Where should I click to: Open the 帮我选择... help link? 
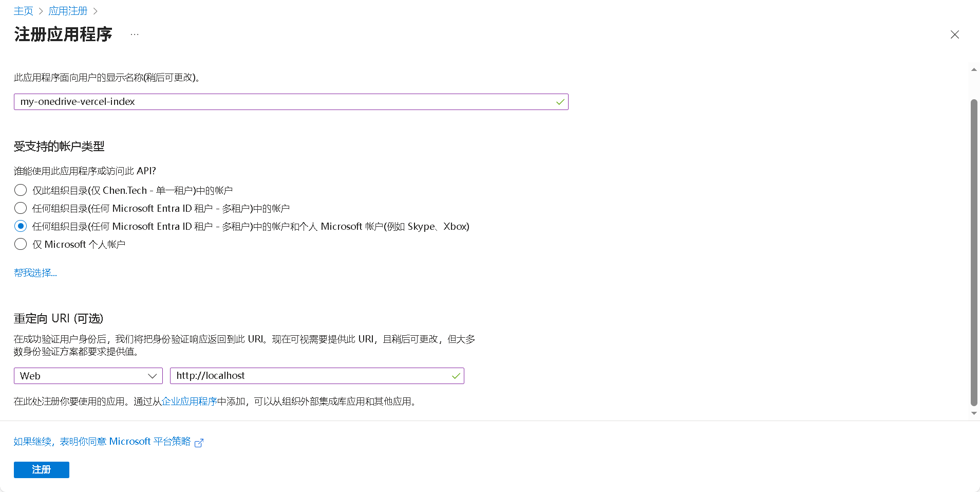[x=35, y=273]
